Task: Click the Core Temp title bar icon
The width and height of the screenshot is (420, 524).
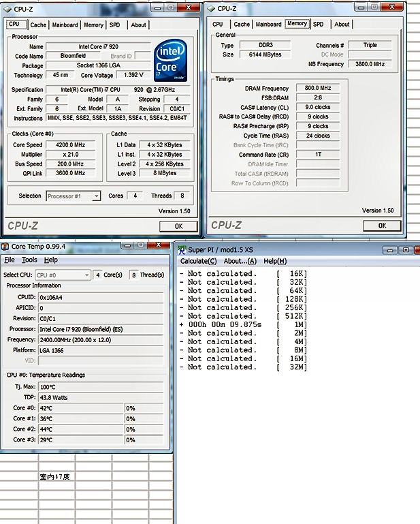Action: [5, 247]
